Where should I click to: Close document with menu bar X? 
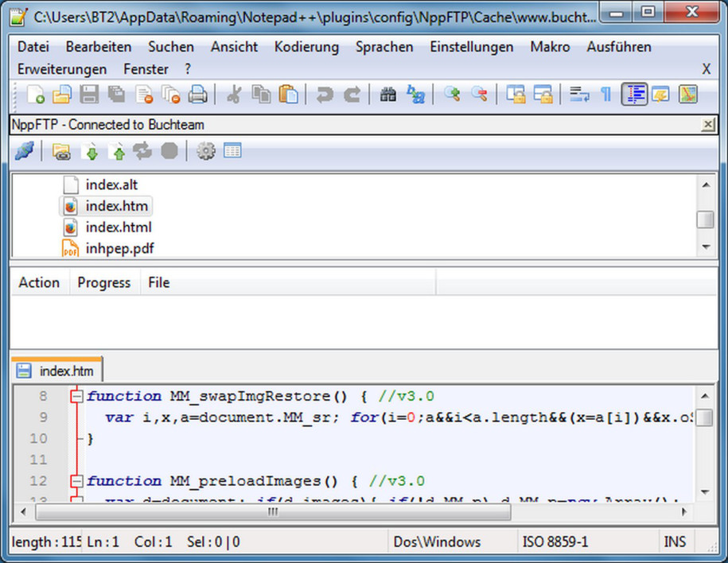[x=707, y=69]
